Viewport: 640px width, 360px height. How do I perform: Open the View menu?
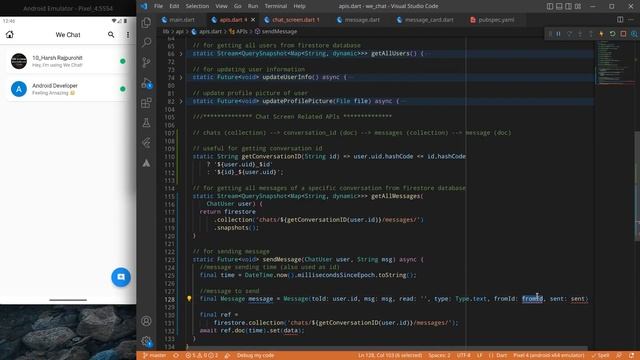coord(221,6)
